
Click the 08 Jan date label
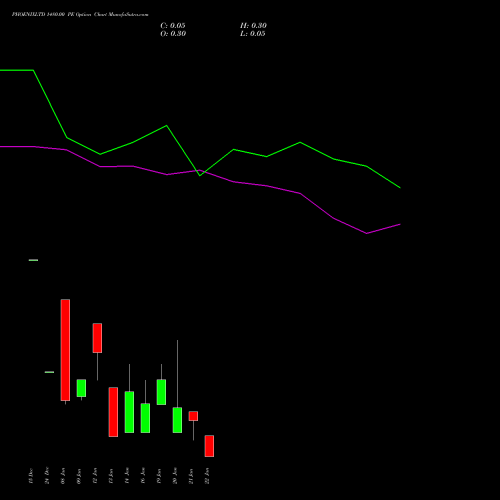63,476
